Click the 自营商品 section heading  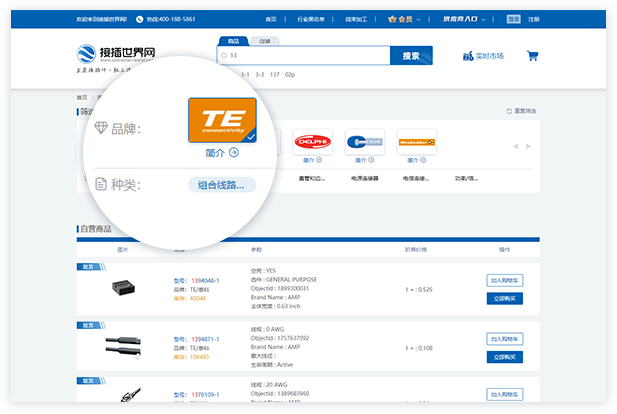pyautogui.click(x=96, y=229)
